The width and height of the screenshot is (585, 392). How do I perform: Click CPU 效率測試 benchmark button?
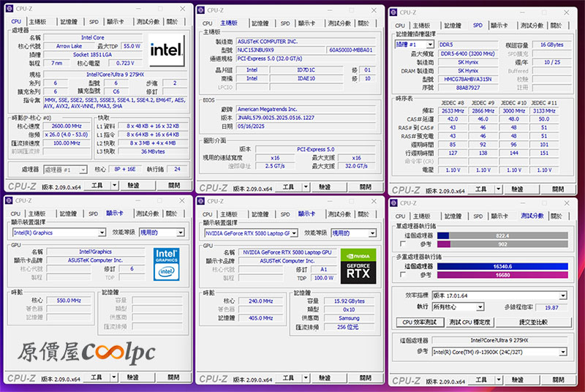click(x=420, y=322)
